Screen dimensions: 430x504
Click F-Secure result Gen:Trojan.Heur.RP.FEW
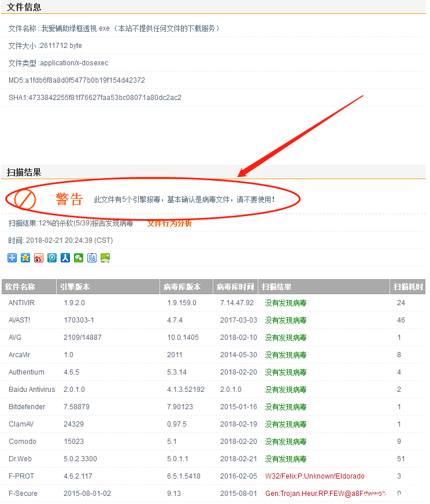coord(325,494)
